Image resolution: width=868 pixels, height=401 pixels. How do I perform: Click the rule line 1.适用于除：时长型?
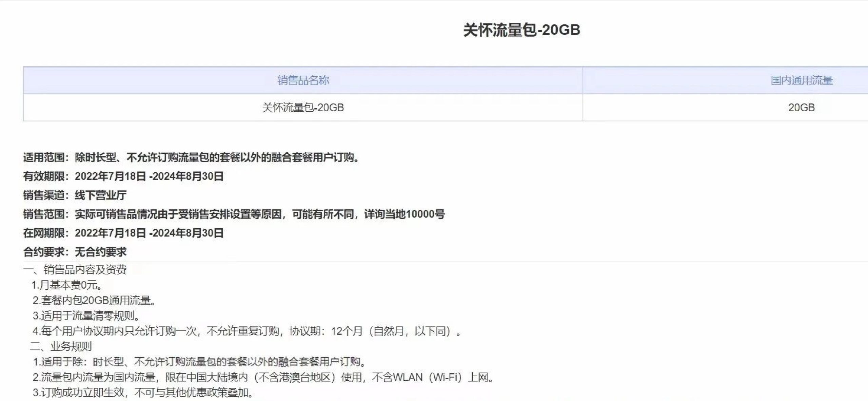pos(200,362)
